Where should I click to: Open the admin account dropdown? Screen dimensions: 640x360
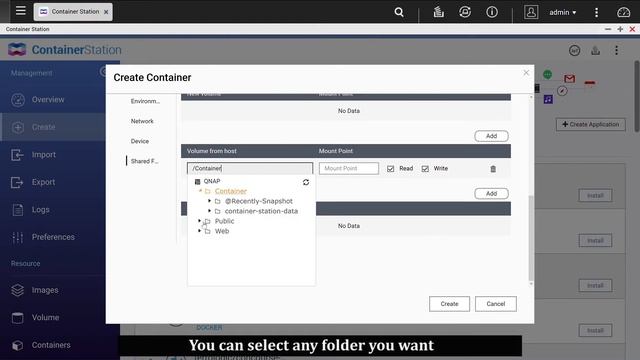[562, 12]
